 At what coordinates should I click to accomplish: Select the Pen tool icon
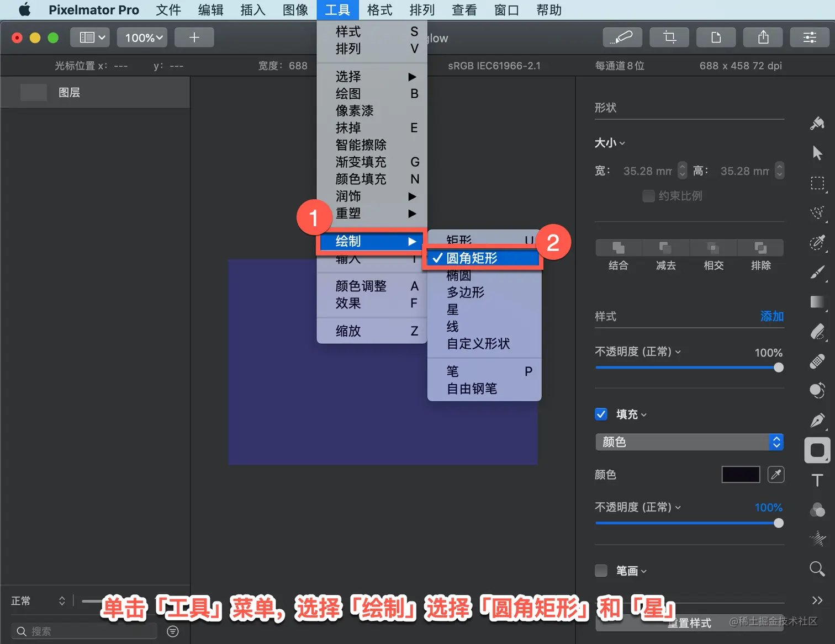click(817, 421)
